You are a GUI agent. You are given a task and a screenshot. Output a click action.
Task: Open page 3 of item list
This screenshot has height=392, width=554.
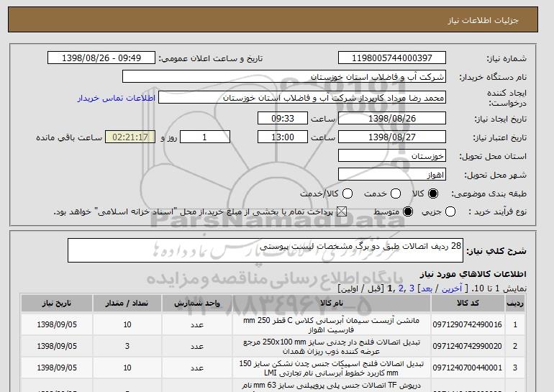tap(412, 289)
